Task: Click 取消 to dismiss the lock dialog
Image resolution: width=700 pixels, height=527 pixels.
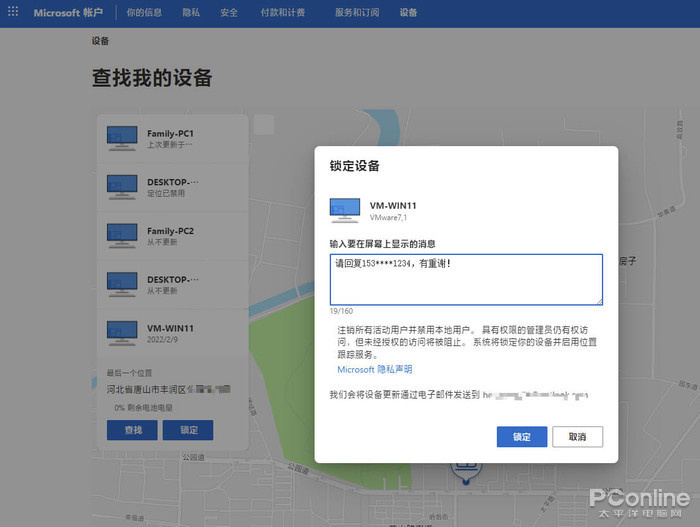Action: (x=577, y=437)
